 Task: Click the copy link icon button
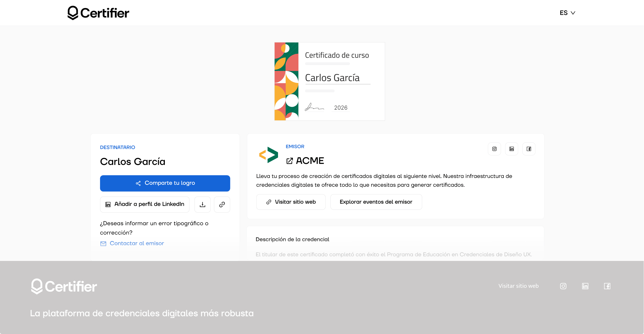point(222,204)
